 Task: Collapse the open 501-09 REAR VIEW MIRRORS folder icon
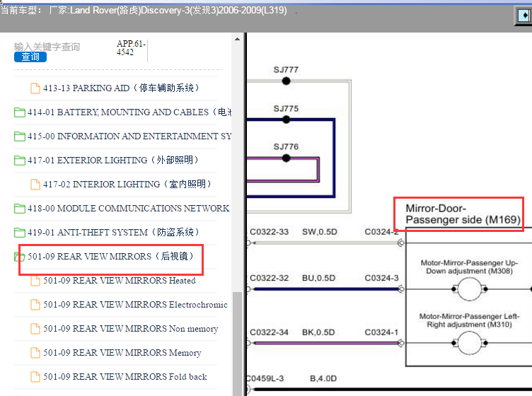tap(20, 257)
